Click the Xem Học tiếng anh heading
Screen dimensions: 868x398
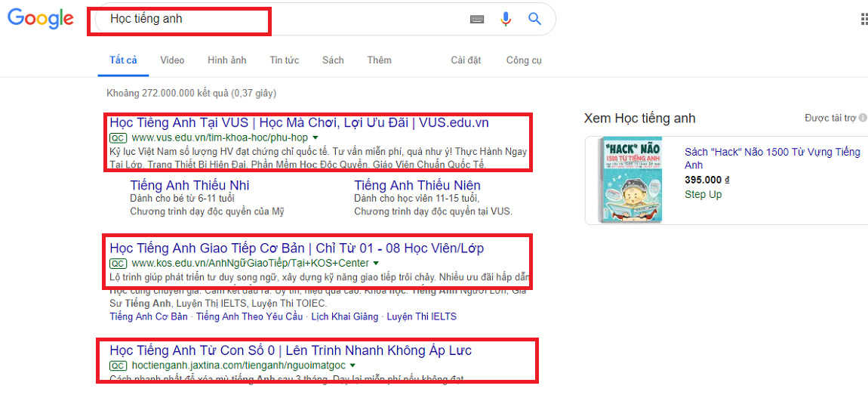click(640, 118)
